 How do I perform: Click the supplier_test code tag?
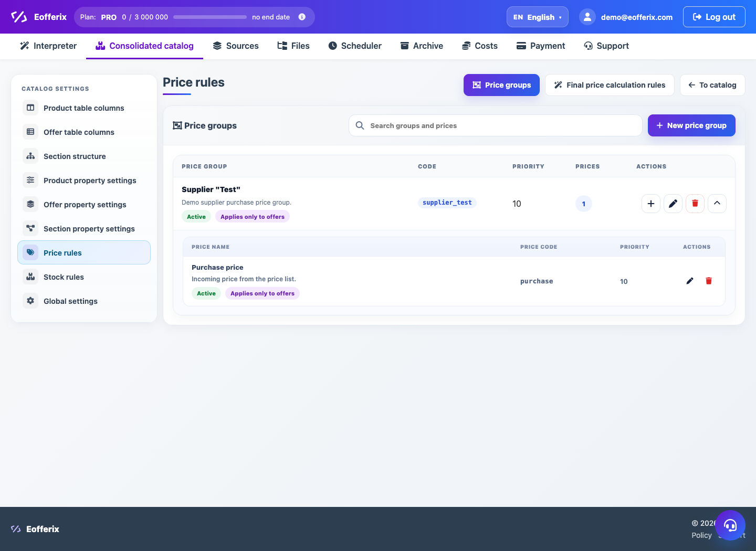pyautogui.click(x=447, y=203)
